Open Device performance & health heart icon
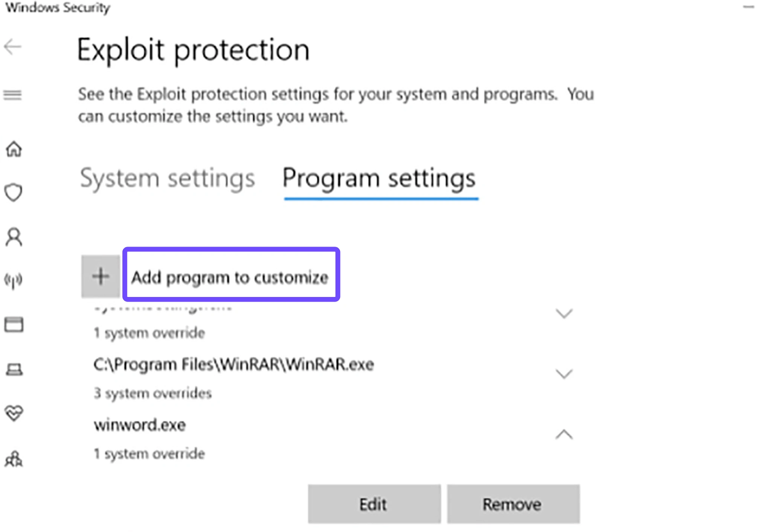This screenshot has width=764, height=532. [x=14, y=413]
